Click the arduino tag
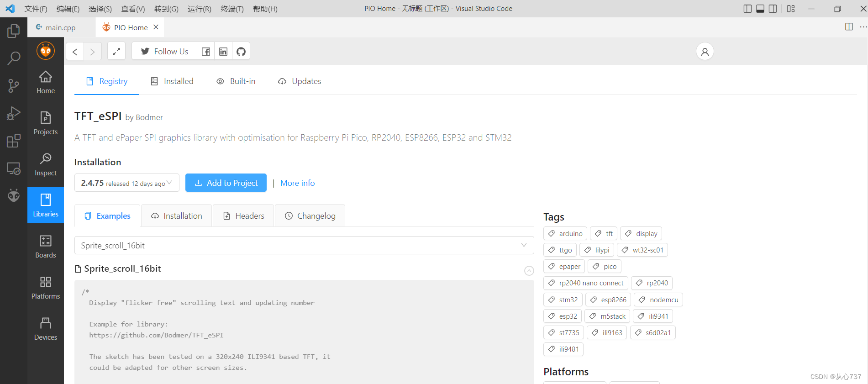 coord(565,233)
